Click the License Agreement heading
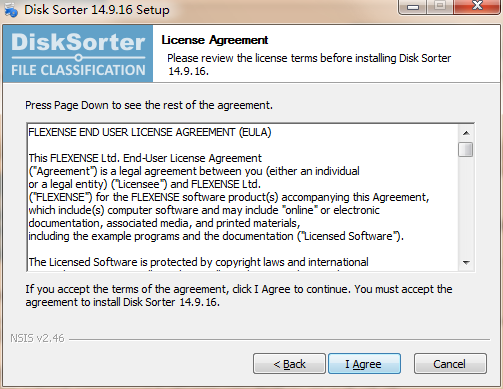503x389 pixels. [x=215, y=40]
